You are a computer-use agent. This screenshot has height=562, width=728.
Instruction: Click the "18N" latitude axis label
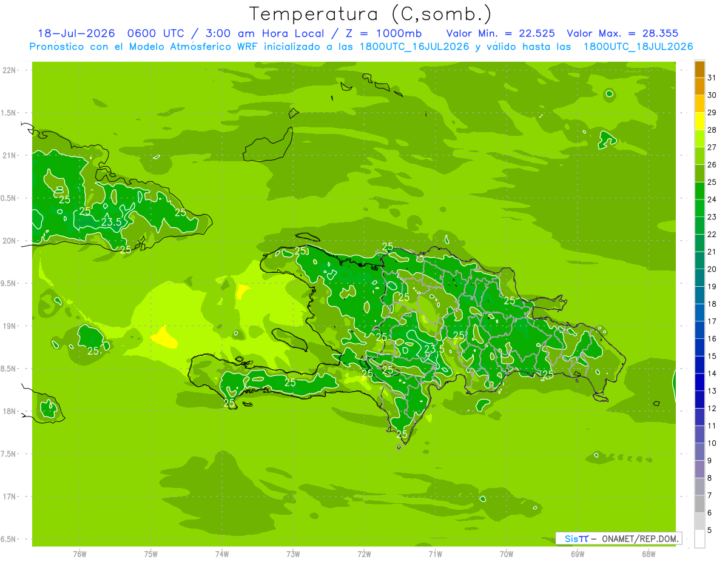tap(10, 412)
